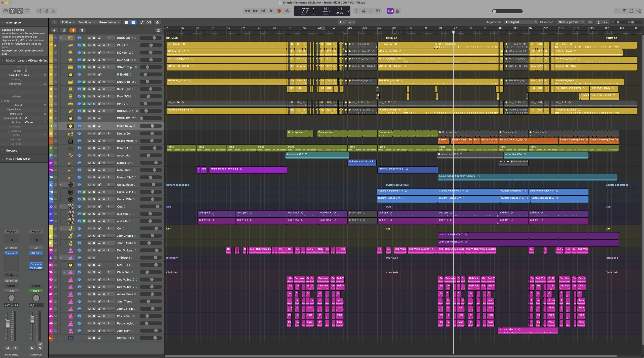Open the List Editors icon

tap(617, 11)
